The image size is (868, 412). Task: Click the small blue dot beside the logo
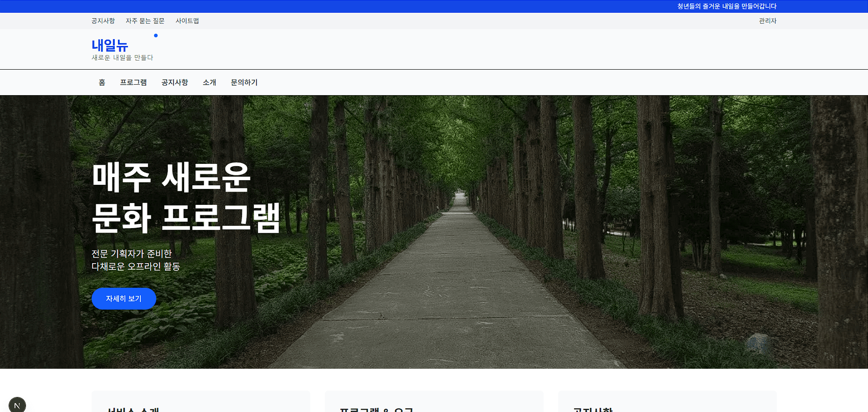[155, 35]
